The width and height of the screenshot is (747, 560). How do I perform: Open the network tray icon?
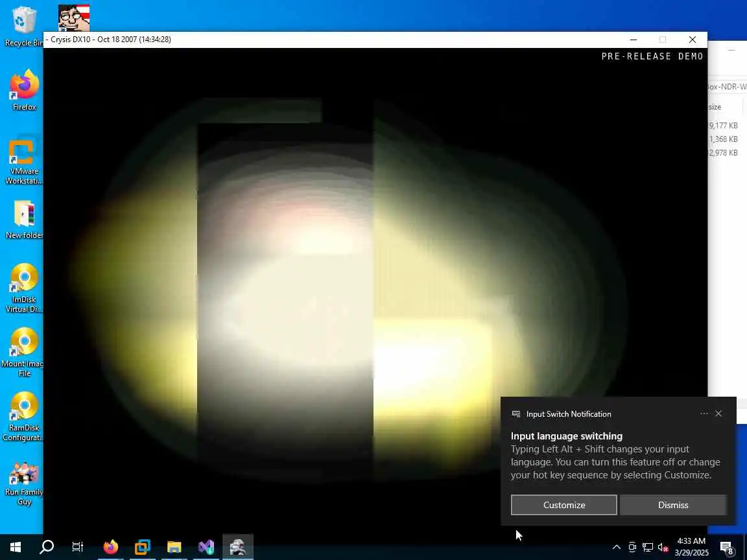pyautogui.click(x=647, y=547)
